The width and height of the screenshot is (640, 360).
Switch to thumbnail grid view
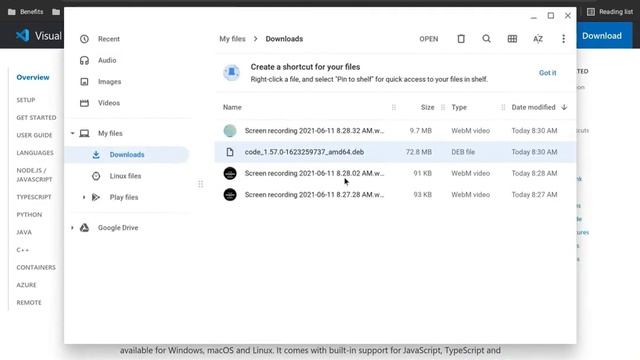click(x=512, y=39)
